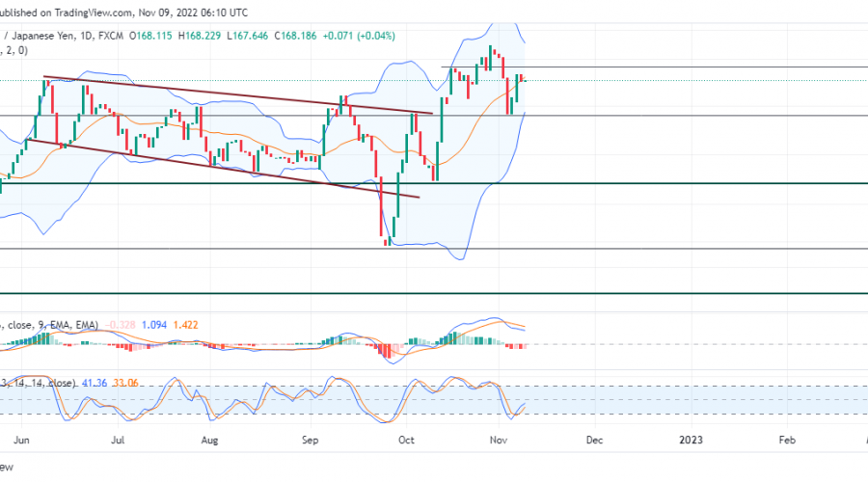Click the low price value L167.646
868x482 pixels.
tap(247, 36)
